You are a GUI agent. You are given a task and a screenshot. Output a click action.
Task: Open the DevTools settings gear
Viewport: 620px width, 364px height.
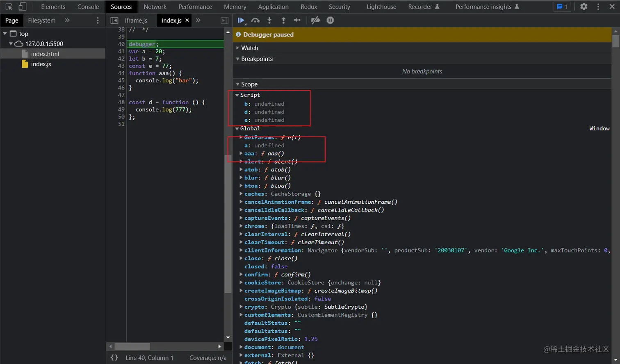point(584,7)
